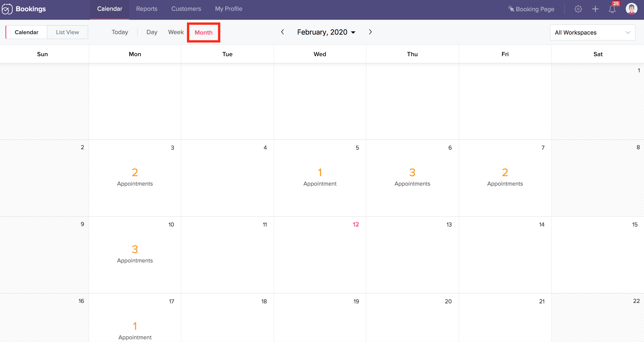Open Booking Page link
Viewport: 644px width, 342px height.
click(x=531, y=9)
